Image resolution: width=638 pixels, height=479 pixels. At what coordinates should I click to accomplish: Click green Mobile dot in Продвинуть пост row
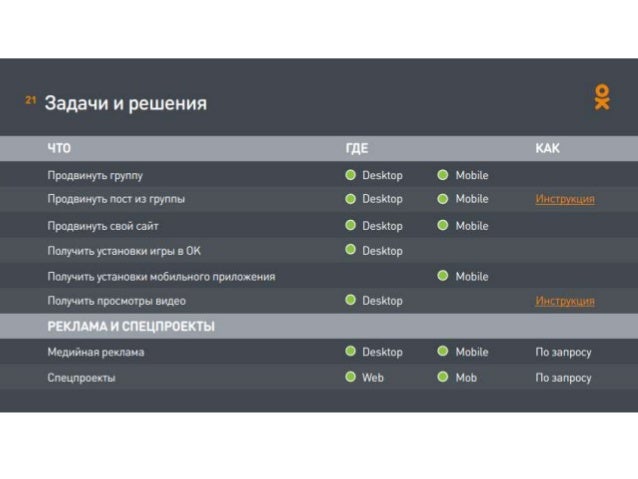(443, 199)
